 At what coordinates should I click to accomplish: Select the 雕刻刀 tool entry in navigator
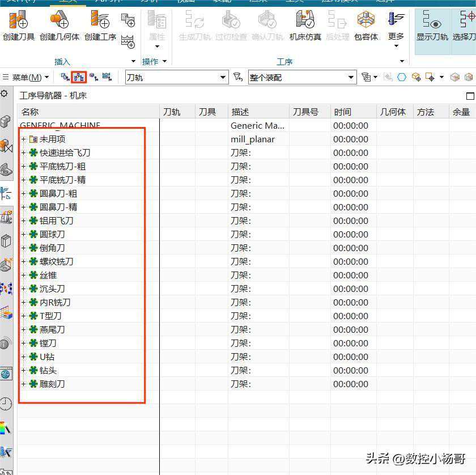52,384
